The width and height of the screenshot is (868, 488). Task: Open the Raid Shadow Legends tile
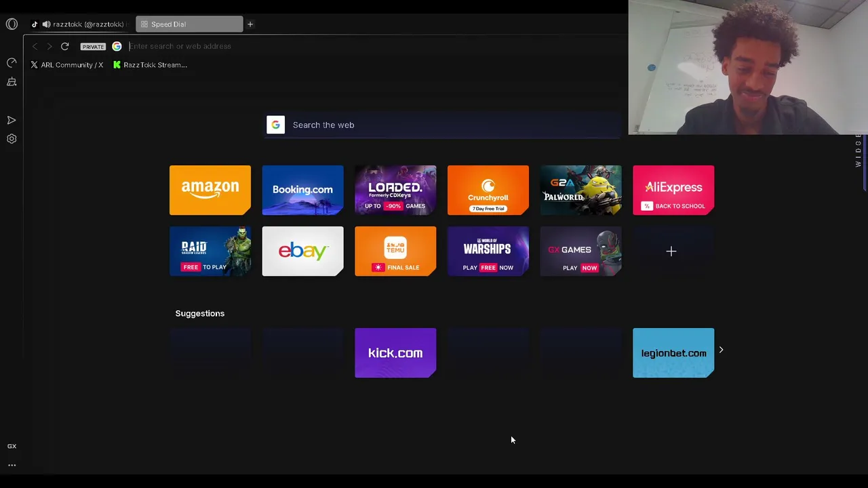(x=210, y=251)
